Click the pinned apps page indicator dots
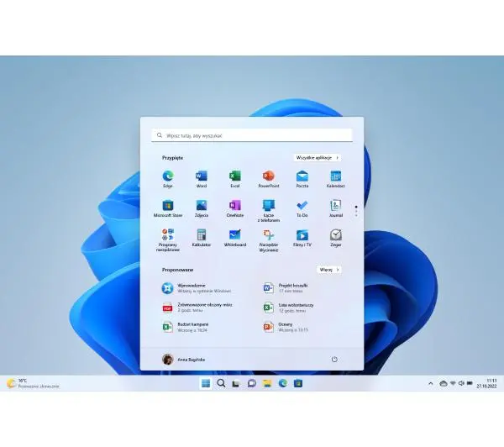The height and width of the screenshot is (447, 504). 356,211
